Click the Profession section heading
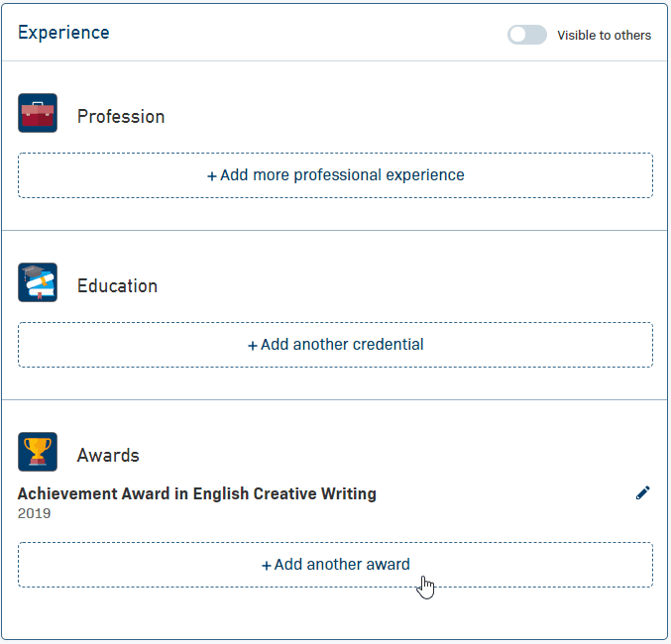The width and height of the screenshot is (671, 644). pyautogui.click(x=121, y=116)
